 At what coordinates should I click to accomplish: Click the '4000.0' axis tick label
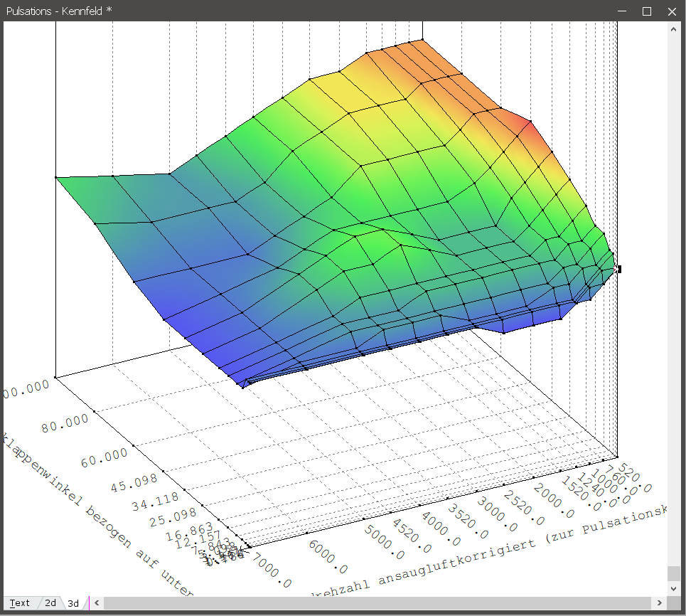pyautogui.click(x=441, y=529)
